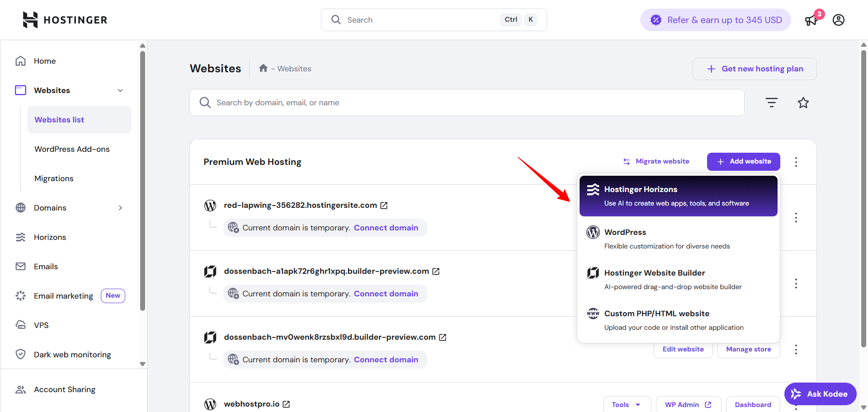Connect domain for dossenbach-a1apk72r6ghr1xpq site
Screen dimensions: 868x412
(386, 294)
